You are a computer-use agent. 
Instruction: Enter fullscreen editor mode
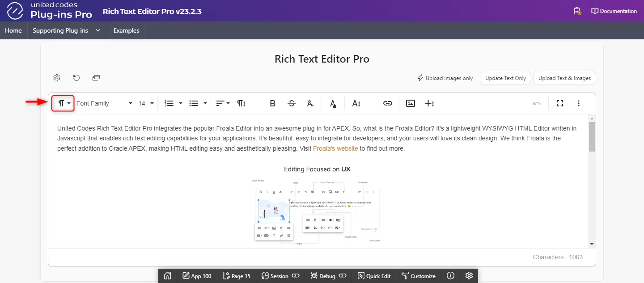(x=559, y=103)
